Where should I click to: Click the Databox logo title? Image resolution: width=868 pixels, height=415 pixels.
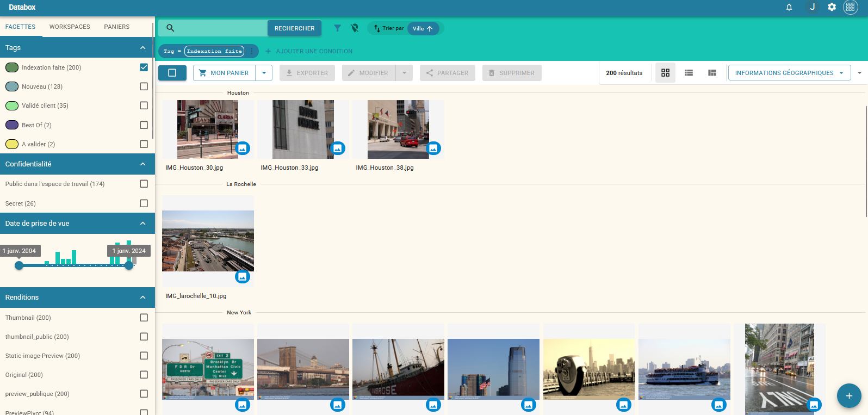[x=22, y=7]
